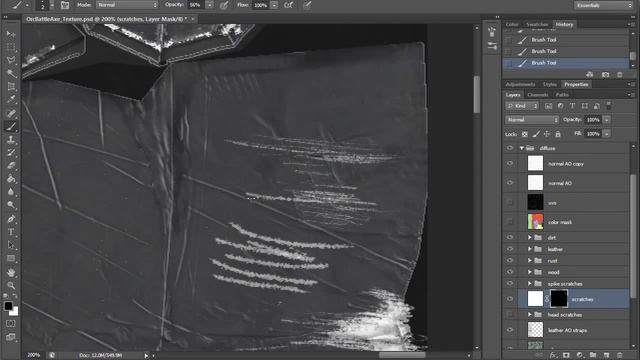Screen dimensions: 640x360
Task: Open brush Mode dropdown in options bar
Action: 127,5
